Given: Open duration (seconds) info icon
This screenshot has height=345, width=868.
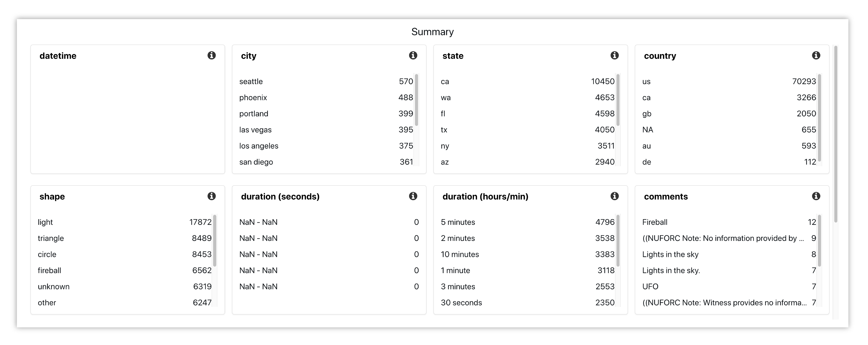Looking at the screenshot, I should click(x=413, y=196).
